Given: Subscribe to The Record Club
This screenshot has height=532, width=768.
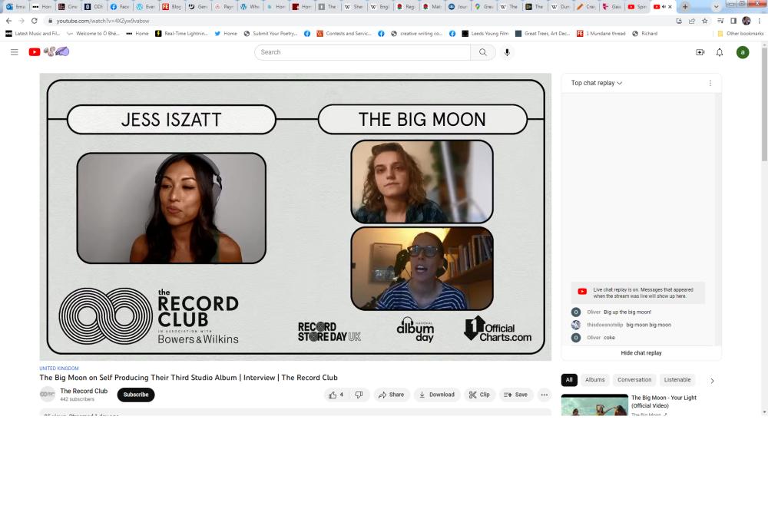Looking at the screenshot, I should 136,395.
